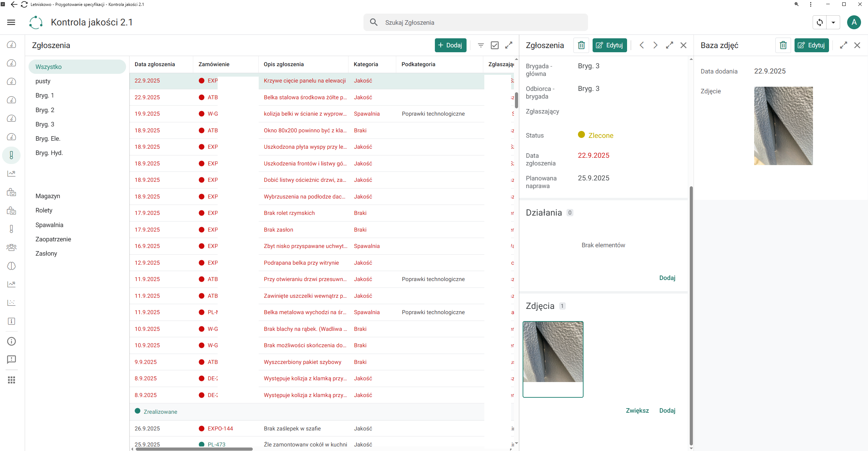Expand the Zgłoszenia list to fullscreen
Image resolution: width=868 pixels, height=451 pixels.
pos(509,45)
